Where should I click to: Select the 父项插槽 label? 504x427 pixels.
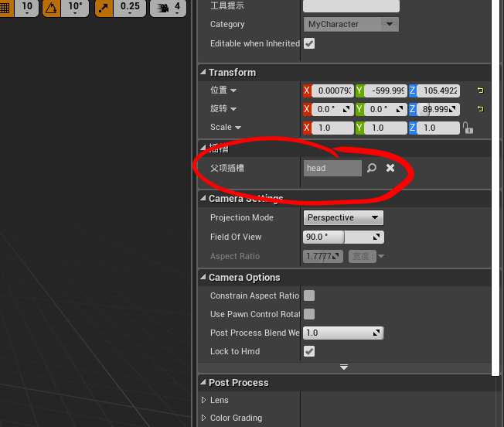click(x=227, y=168)
